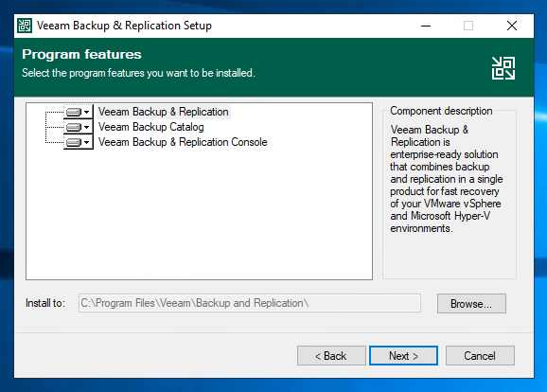This screenshot has height=392, width=547.
Task: Proceed with the Next button
Action: tap(403, 356)
